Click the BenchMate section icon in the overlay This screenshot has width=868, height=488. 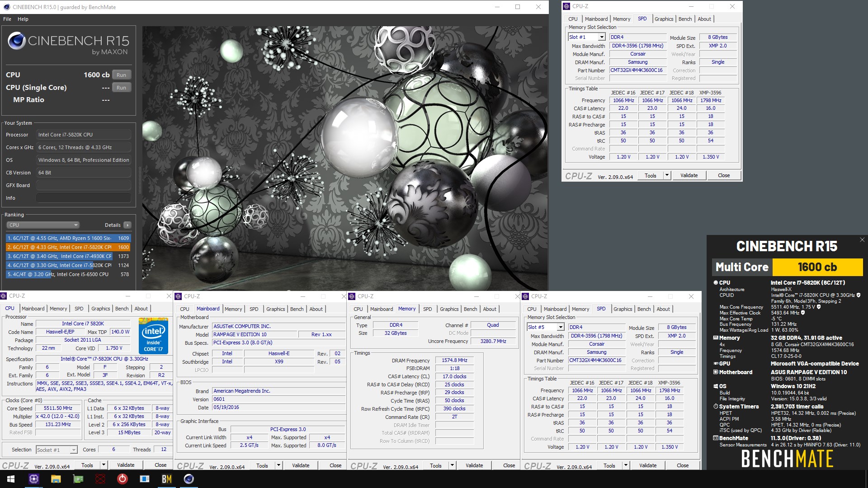716,438
